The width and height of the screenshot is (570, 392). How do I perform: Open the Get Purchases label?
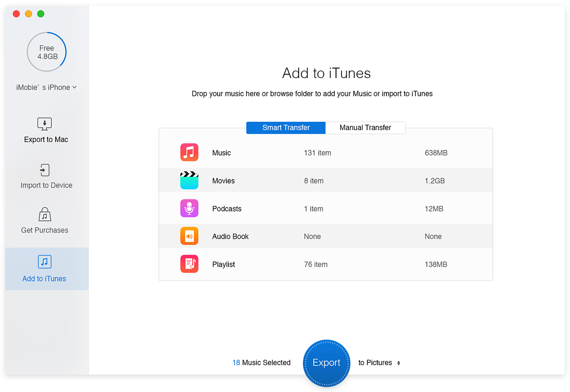(x=45, y=230)
